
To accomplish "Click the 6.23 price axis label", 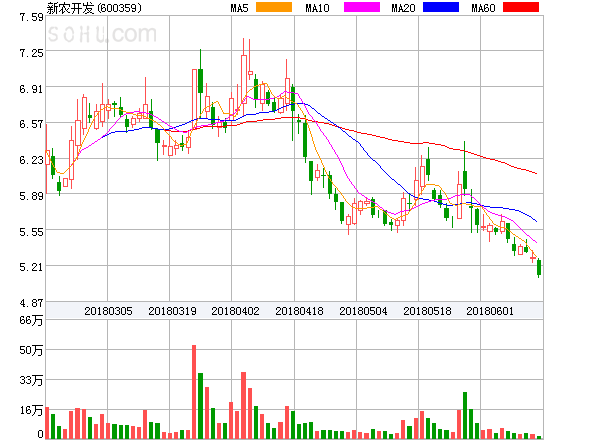I will tap(31, 160).
